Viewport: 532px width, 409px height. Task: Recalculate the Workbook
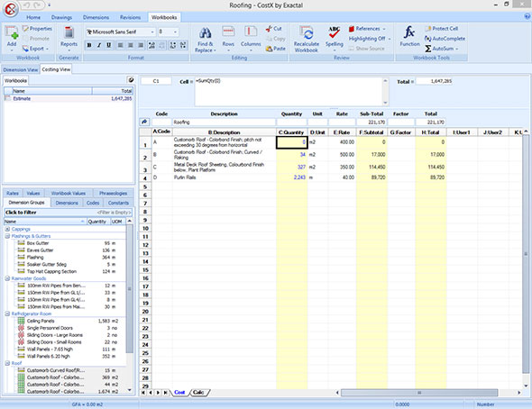307,40
